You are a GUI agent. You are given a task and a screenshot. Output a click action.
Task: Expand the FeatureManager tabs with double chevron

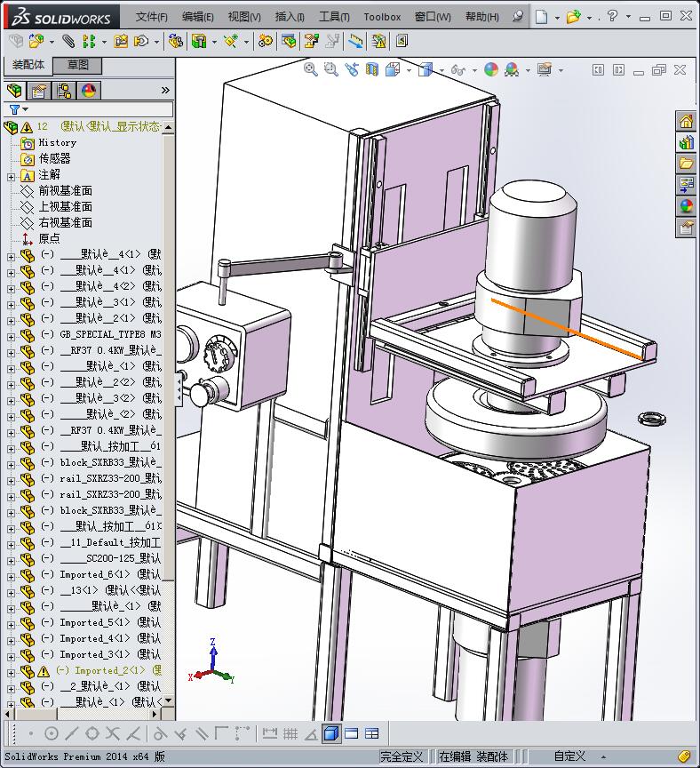coord(165,90)
